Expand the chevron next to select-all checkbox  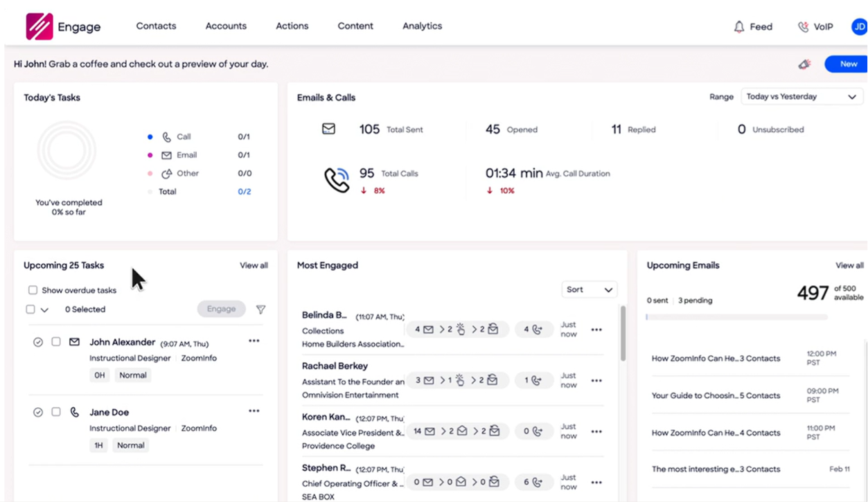(x=44, y=310)
